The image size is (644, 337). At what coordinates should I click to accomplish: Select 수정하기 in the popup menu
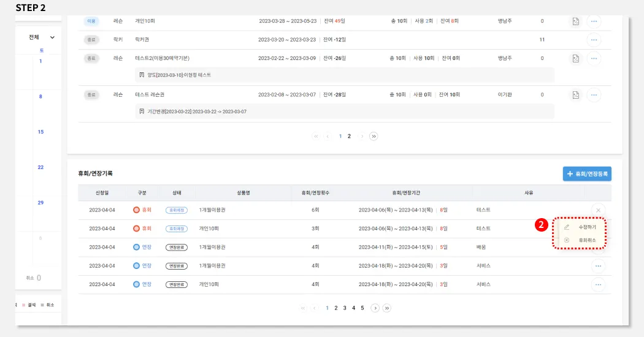[x=586, y=227]
